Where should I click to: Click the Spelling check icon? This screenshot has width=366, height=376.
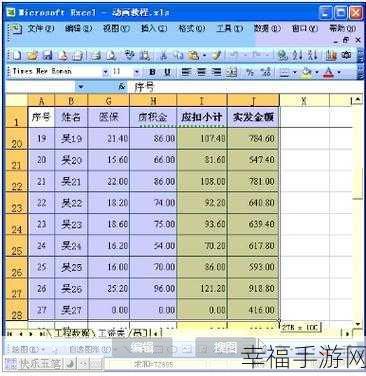129,55
